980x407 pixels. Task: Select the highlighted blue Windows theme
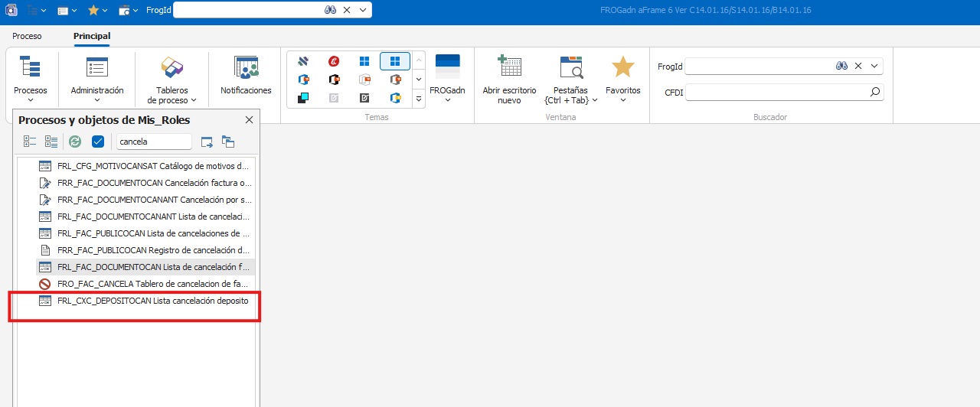pos(395,61)
